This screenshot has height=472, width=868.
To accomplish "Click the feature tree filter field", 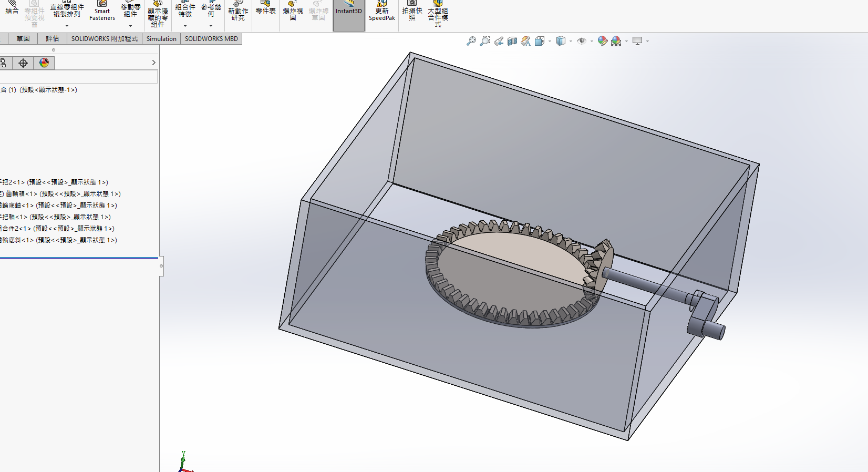I will click(79, 77).
